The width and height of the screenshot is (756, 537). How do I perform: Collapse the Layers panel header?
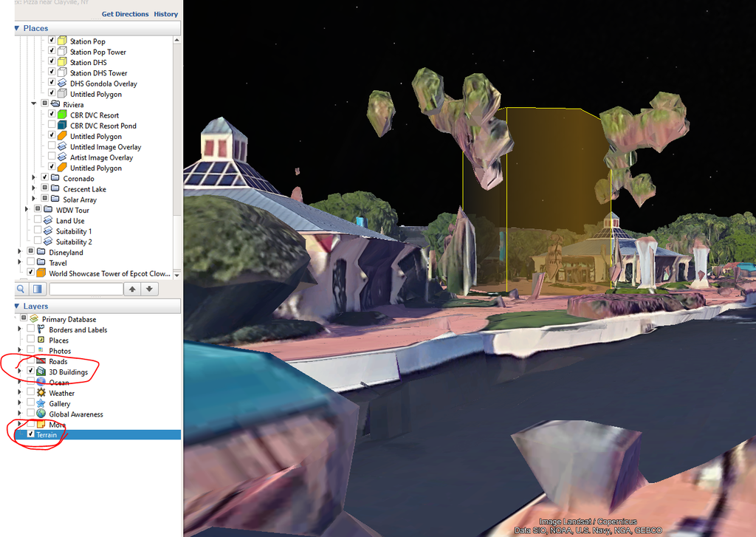(18, 306)
